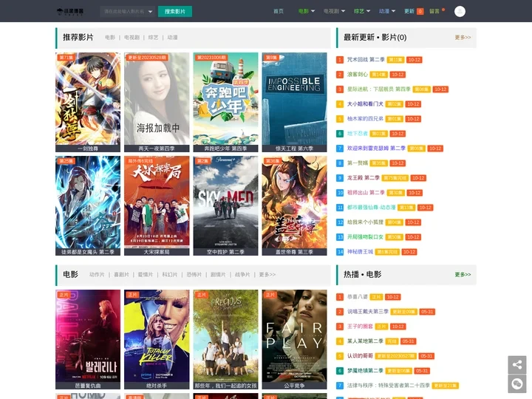
Task: Open the 电视剧 navigation menu
Action: pyautogui.click(x=331, y=11)
